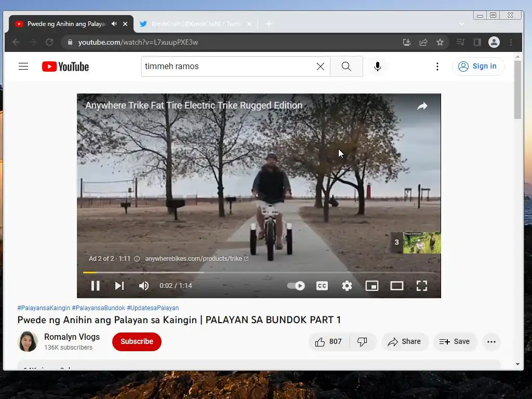Clear the search text with the X

coord(320,66)
